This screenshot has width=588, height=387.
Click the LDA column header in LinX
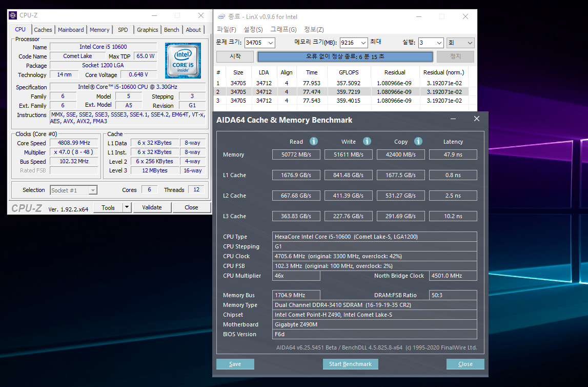pyautogui.click(x=263, y=72)
